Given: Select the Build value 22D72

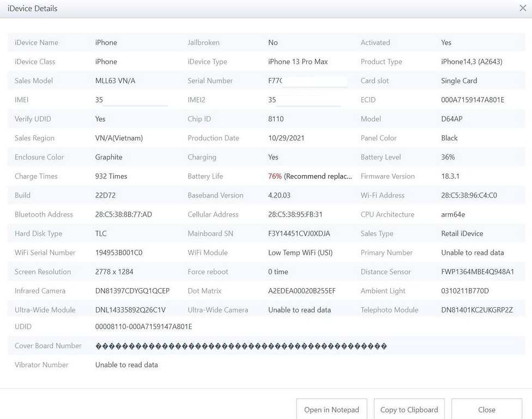Looking at the screenshot, I should coord(105,195).
